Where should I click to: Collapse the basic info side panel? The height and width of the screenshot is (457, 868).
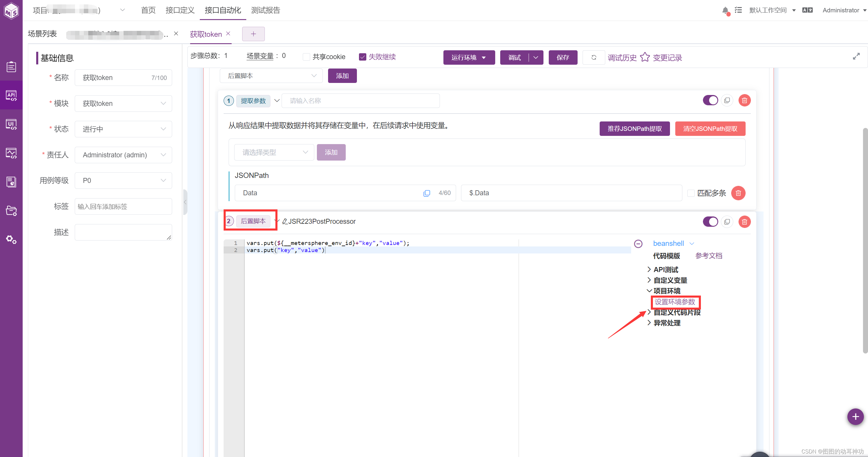[185, 202]
